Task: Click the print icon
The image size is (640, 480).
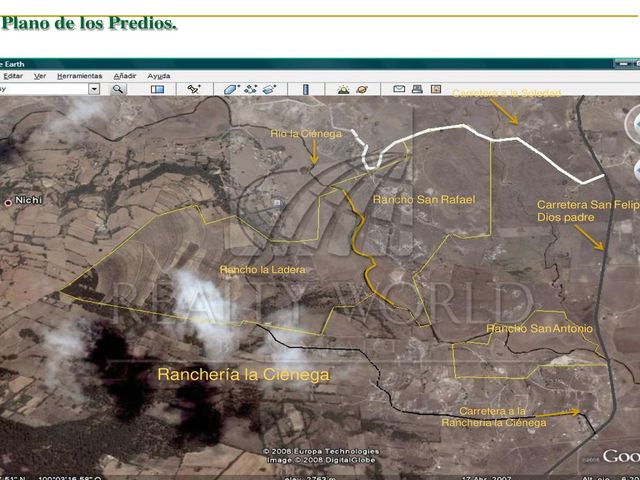Action: click(x=417, y=89)
